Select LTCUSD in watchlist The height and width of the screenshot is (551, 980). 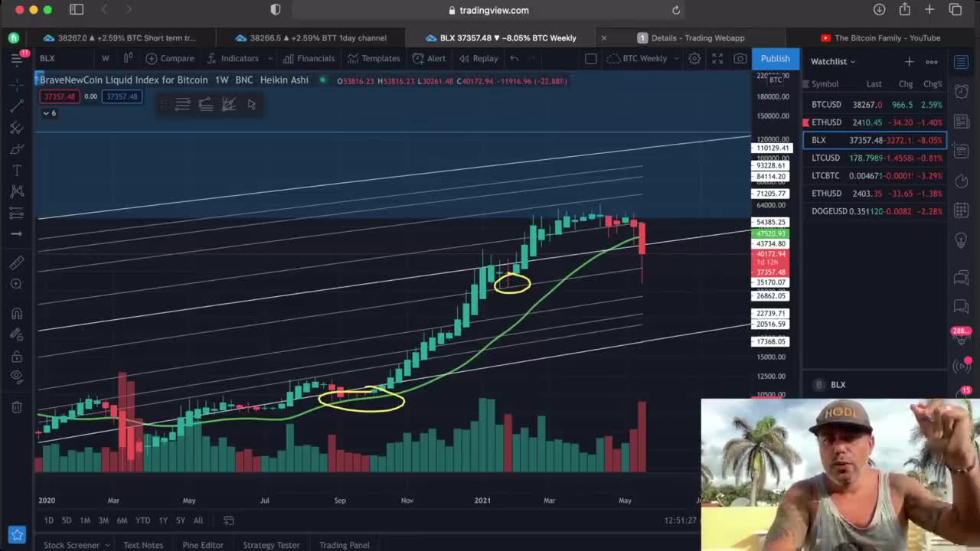point(874,158)
